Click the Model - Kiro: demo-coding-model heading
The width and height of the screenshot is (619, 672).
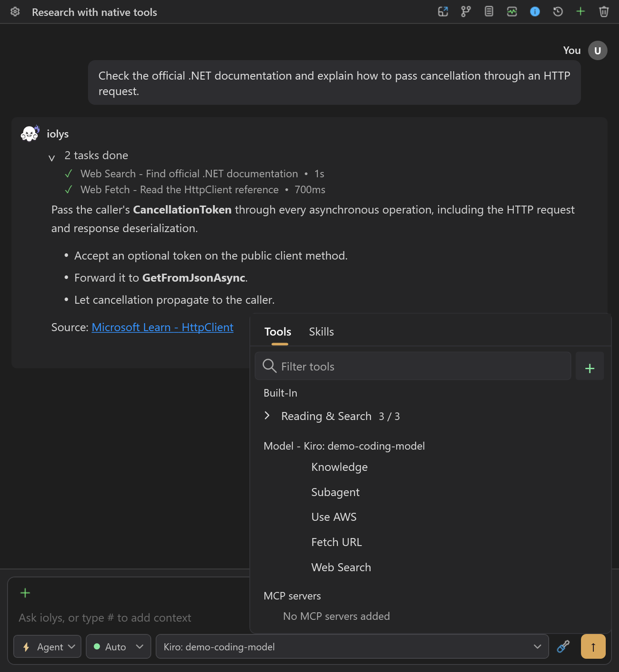pos(344,446)
